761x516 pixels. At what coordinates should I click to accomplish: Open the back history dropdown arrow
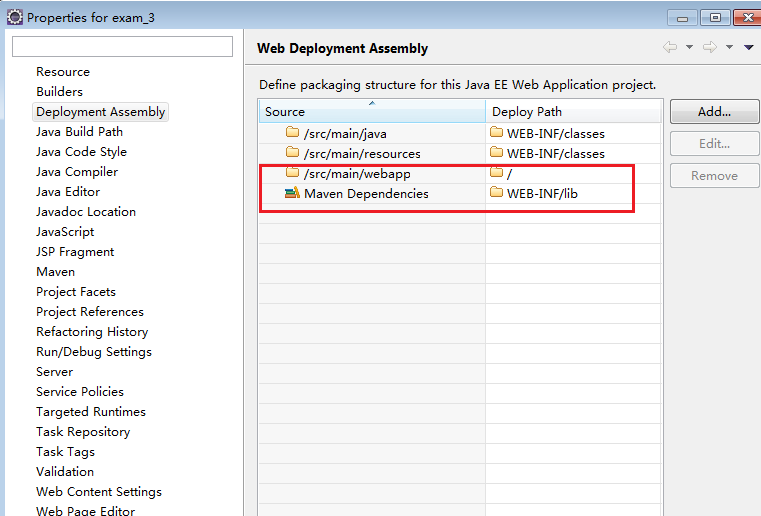tap(689, 47)
